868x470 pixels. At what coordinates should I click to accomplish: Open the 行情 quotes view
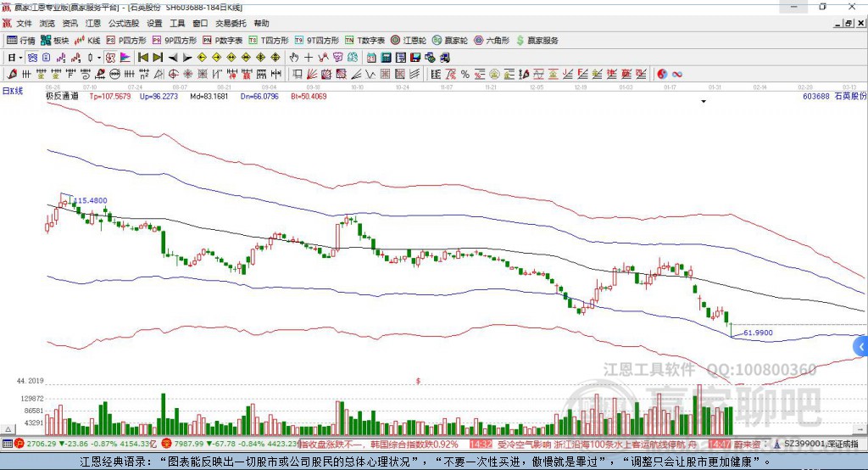(x=20, y=41)
